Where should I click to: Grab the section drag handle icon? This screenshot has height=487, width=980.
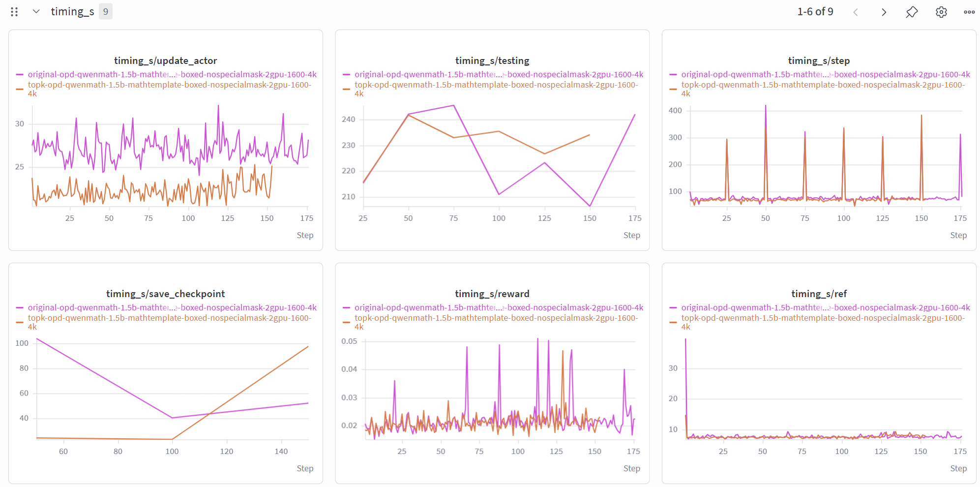coord(14,12)
